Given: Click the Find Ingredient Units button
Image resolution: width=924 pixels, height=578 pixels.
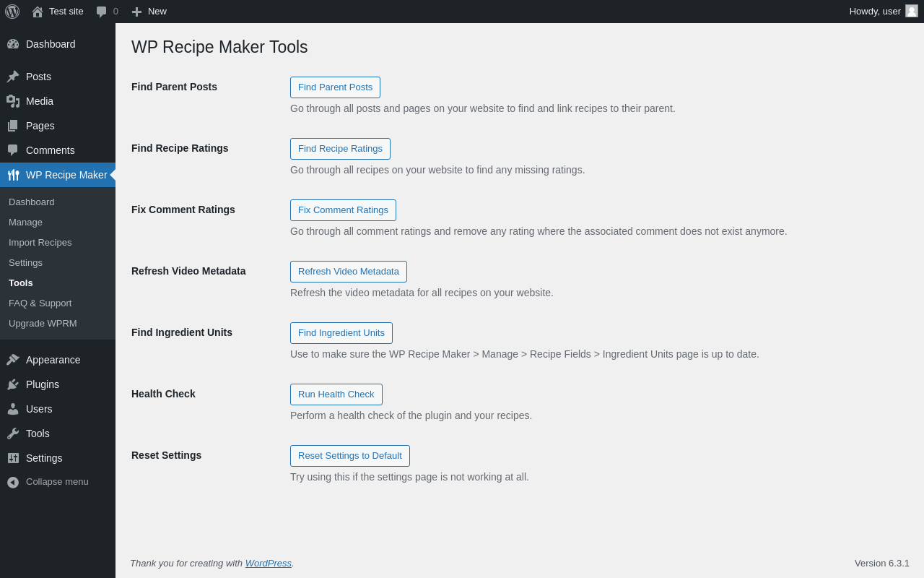Looking at the screenshot, I should [341, 333].
